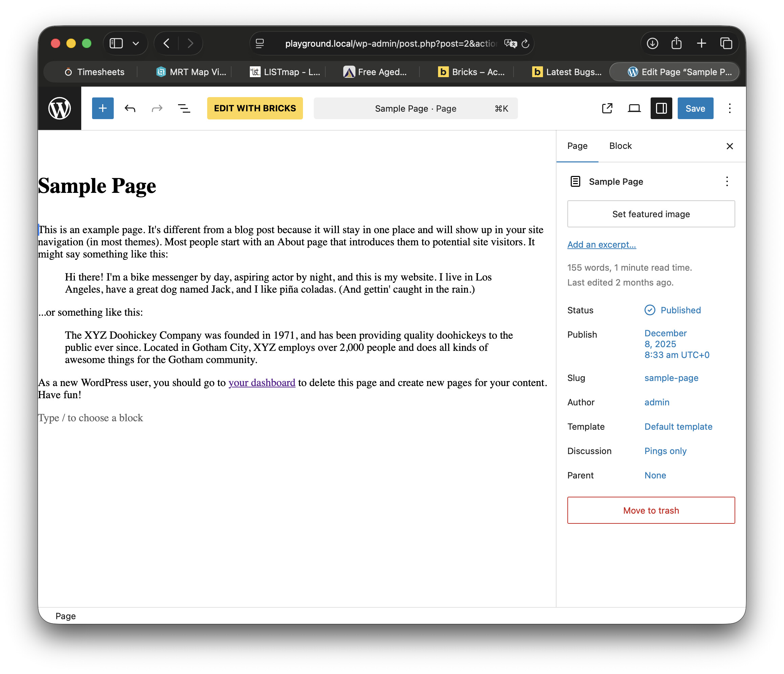The image size is (784, 674).
Task: Open the document overview list icon
Action: 184,109
